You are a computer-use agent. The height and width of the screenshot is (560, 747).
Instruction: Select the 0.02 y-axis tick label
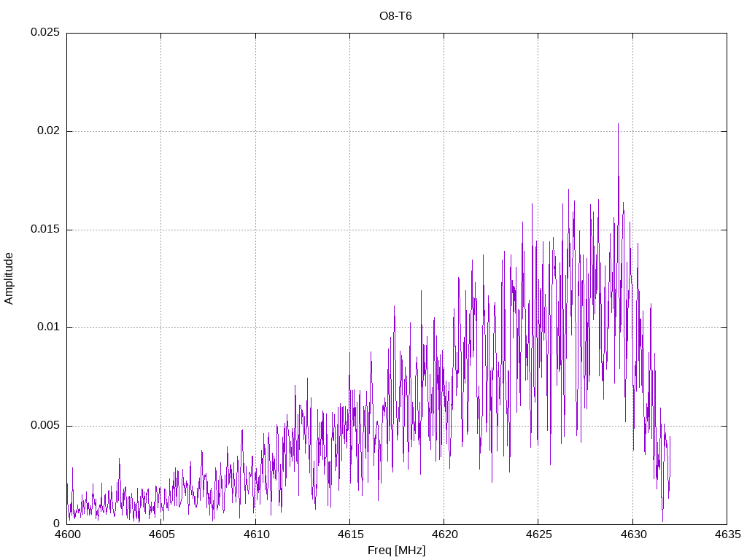tap(47, 131)
